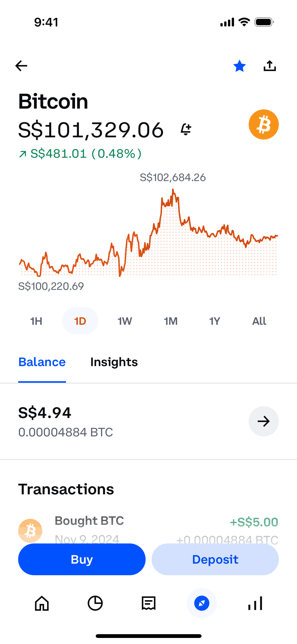
Task: Select the Balance tab
Action: click(x=42, y=362)
